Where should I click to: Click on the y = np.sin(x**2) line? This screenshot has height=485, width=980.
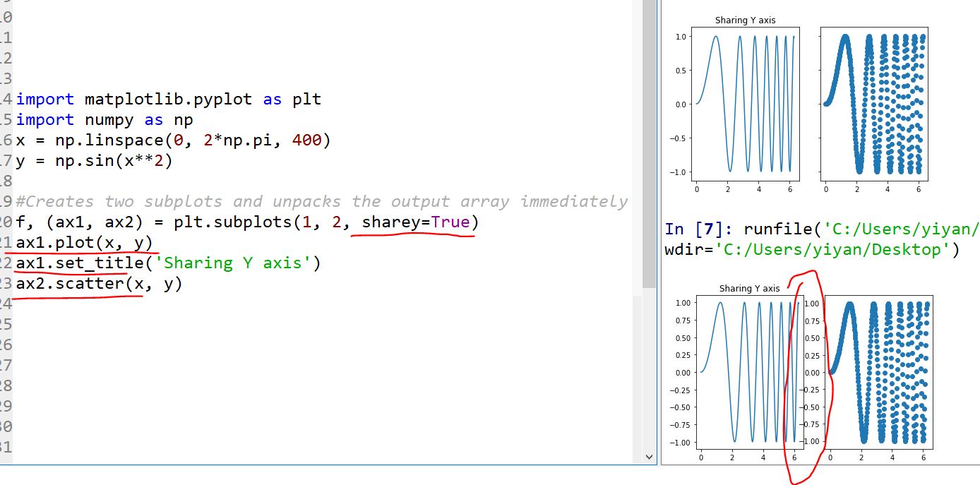click(x=94, y=160)
